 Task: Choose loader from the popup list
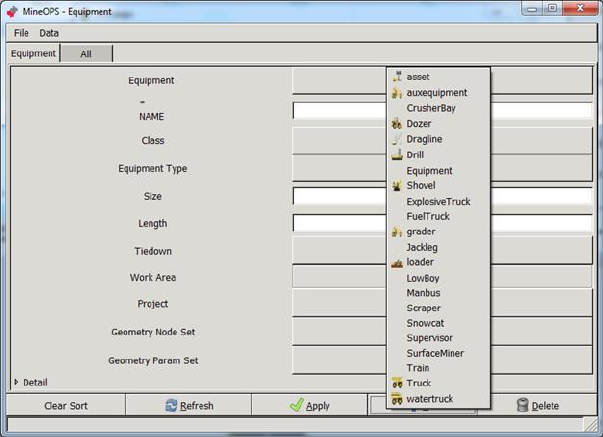(x=438, y=262)
